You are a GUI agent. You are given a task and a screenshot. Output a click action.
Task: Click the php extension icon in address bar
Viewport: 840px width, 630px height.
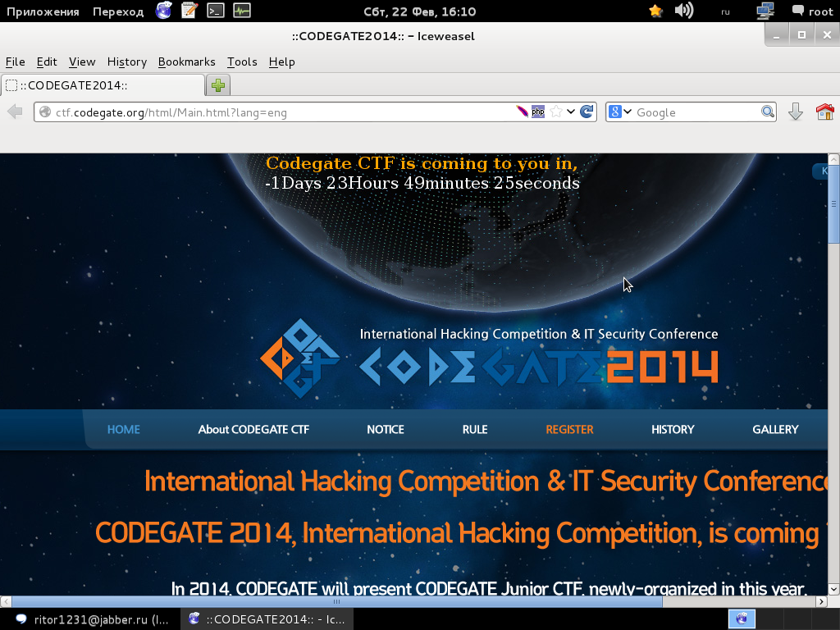[x=538, y=112]
